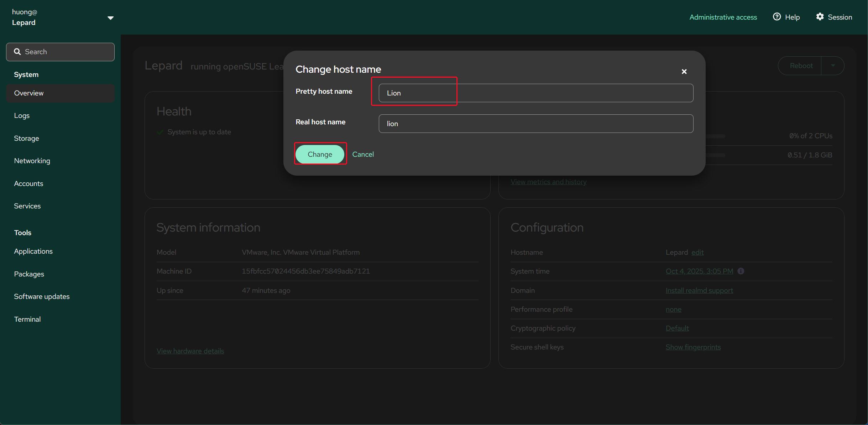Click the Help question mark icon
Image resolution: width=868 pixels, height=425 pixels.
[777, 17]
